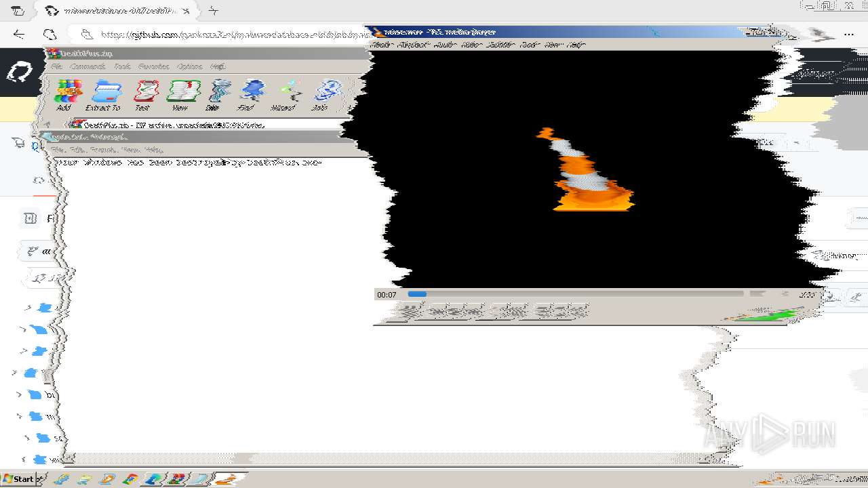Viewport: 868px width, 488px height.
Task: Open the Notepad Edit menu
Action: (x=76, y=149)
